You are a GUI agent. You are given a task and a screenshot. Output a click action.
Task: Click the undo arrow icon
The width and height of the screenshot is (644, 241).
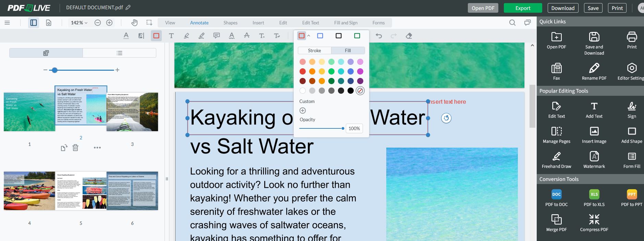click(x=379, y=36)
